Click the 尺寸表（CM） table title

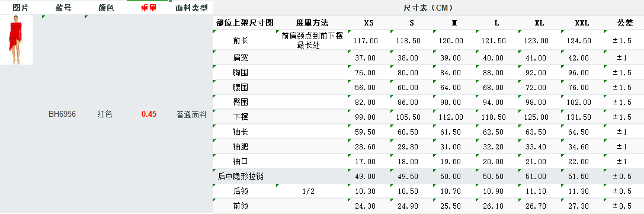point(428,8)
